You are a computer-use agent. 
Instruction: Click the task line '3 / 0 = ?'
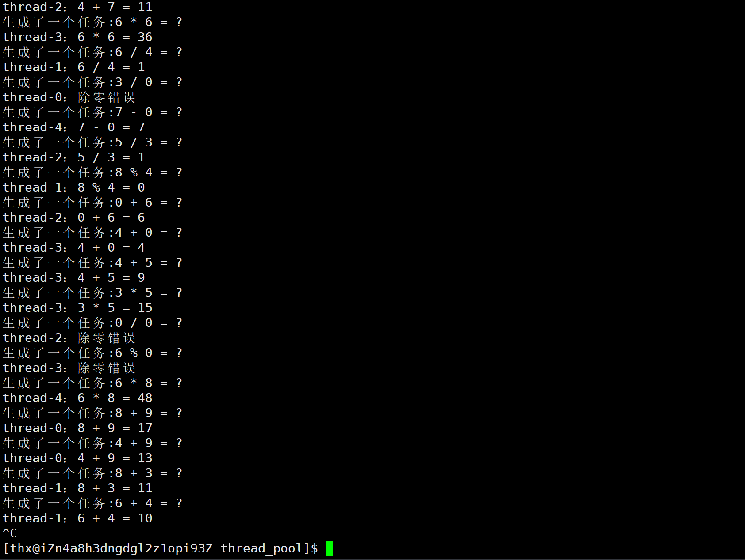92,82
